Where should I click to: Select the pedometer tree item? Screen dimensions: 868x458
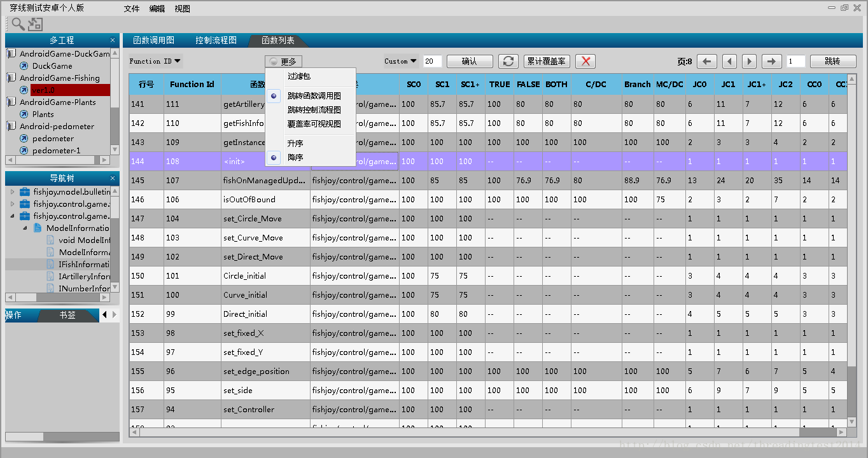53,139
